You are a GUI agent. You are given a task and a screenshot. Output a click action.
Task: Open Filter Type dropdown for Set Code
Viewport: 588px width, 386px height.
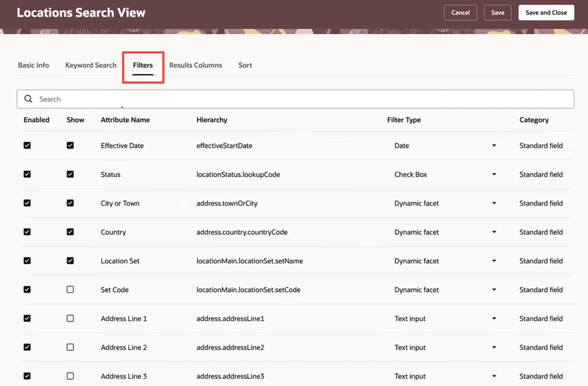[494, 290]
